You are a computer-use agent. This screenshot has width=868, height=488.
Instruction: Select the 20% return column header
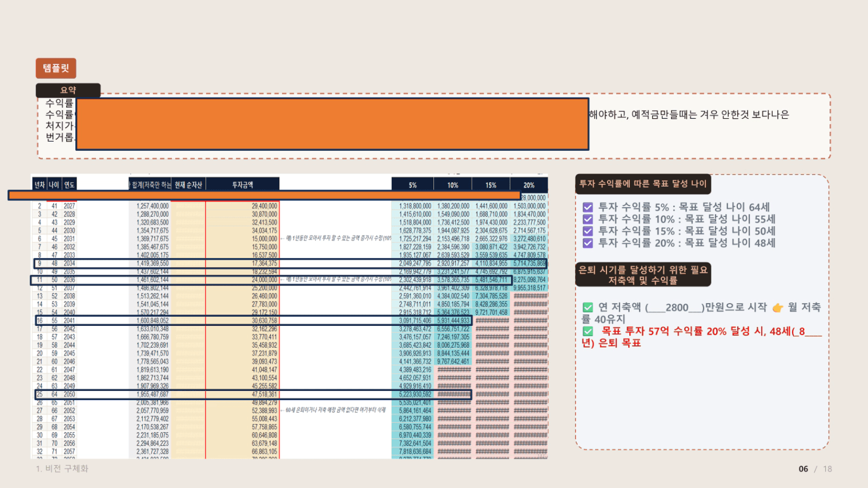click(x=529, y=185)
